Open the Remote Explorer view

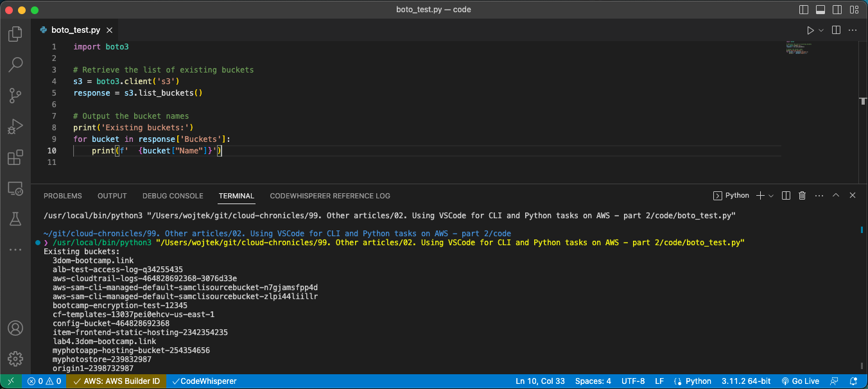15,188
